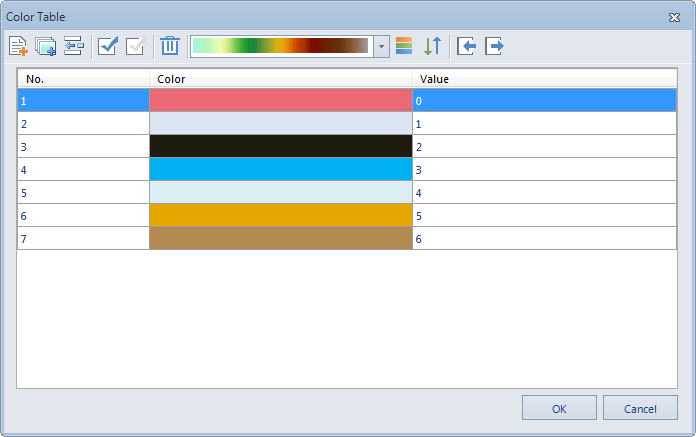This screenshot has height=437, width=696.
Task: Click the import color table icon
Action: pyautogui.click(x=467, y=46)
